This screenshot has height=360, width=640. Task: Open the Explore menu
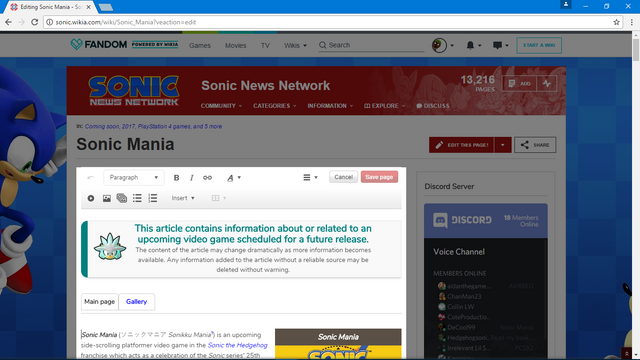(384, 106)
